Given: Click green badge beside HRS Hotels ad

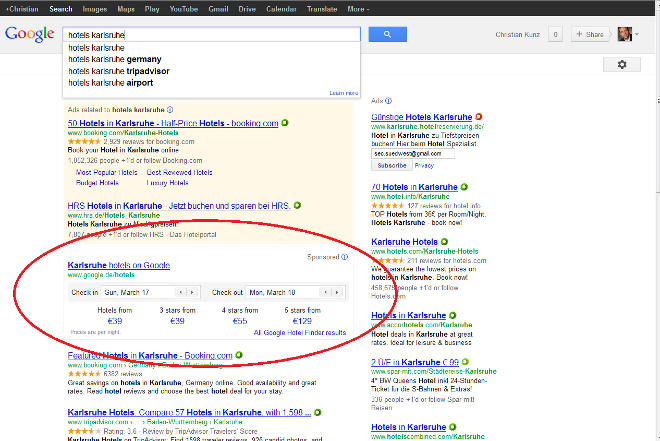Looking at the screenshot, I should click(297, 205).
